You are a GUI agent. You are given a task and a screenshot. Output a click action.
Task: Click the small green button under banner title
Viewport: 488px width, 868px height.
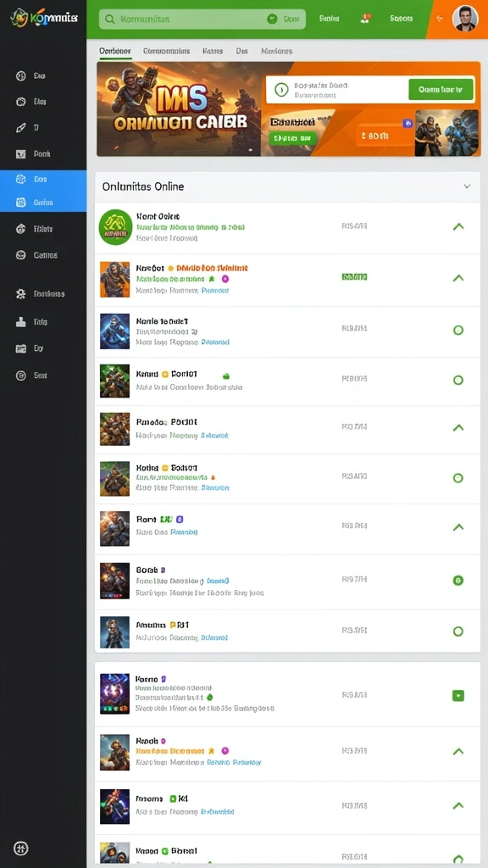point(292,137)
